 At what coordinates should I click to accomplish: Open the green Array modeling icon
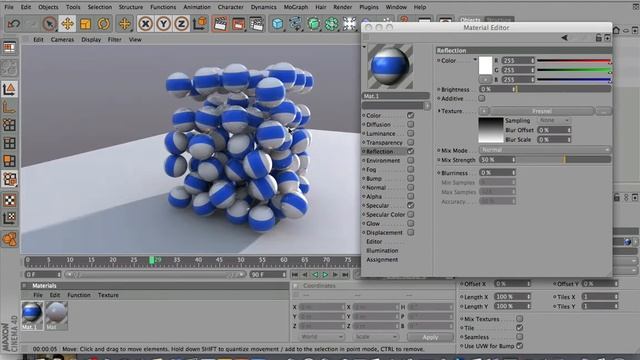331,24
